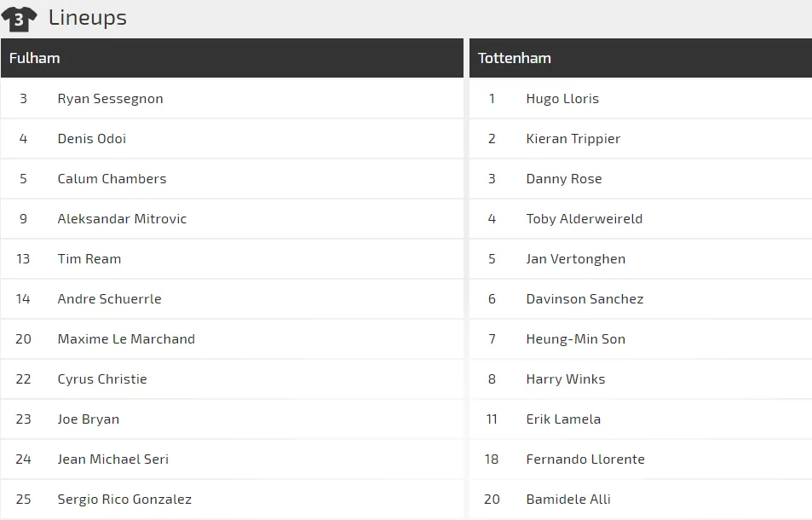Click on Fernando Llorente
812x520 pixels.
(x=585, y=459)
